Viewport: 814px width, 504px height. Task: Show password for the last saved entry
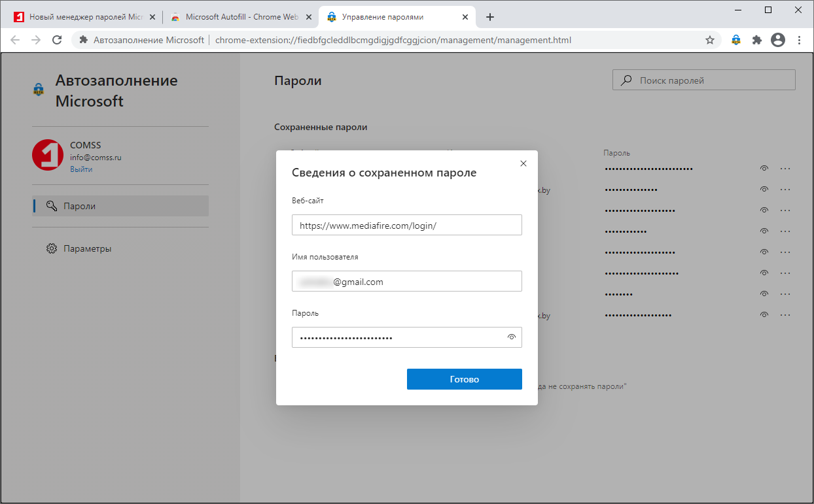pos(764,315)
